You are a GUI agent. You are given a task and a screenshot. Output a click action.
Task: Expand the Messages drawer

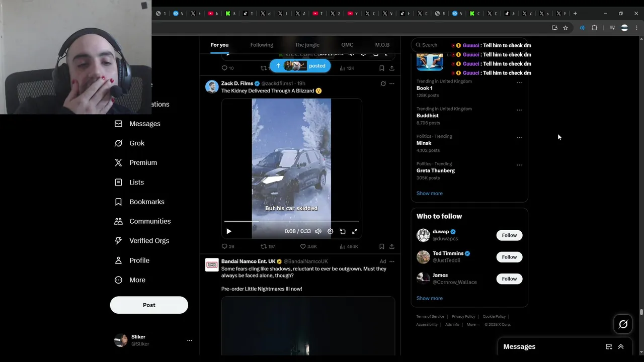[621, 346]
